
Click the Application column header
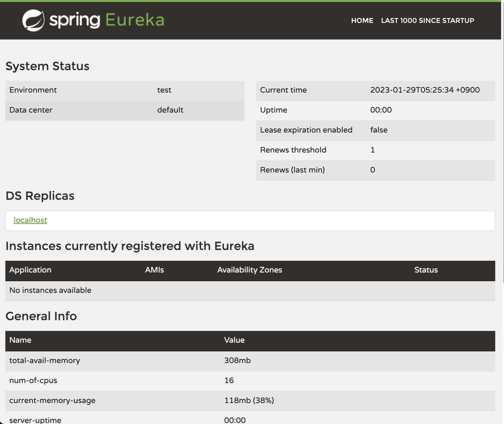(x=30, y=270)
